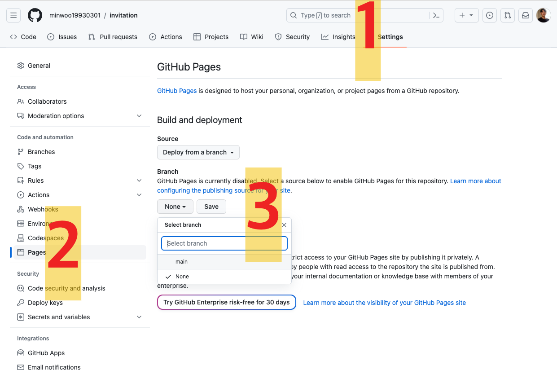Click the Rules icon in sidebar
Image resolution: width=557 pixels, height=392 pixels.
21,181
